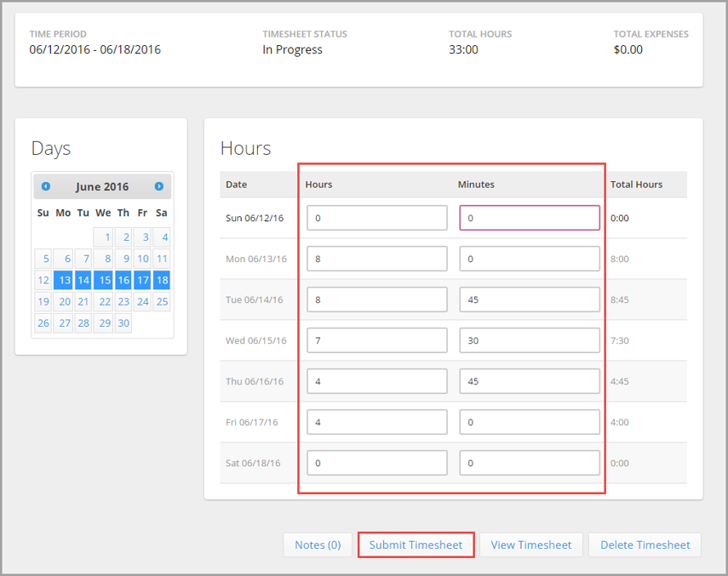Click highlighted June 16 in calendar

tap(123, 280)
